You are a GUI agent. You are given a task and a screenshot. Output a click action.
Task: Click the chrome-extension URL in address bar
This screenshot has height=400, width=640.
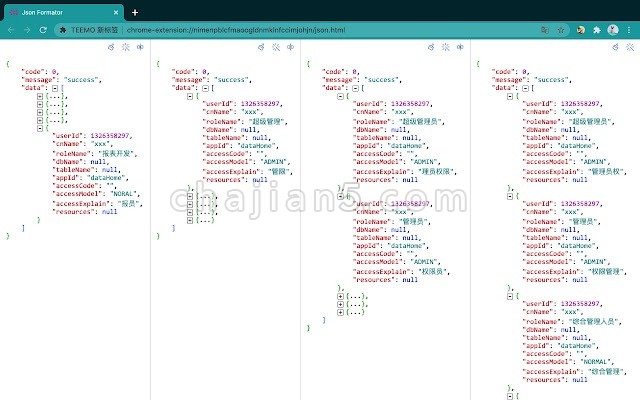(x=236, y=30)
